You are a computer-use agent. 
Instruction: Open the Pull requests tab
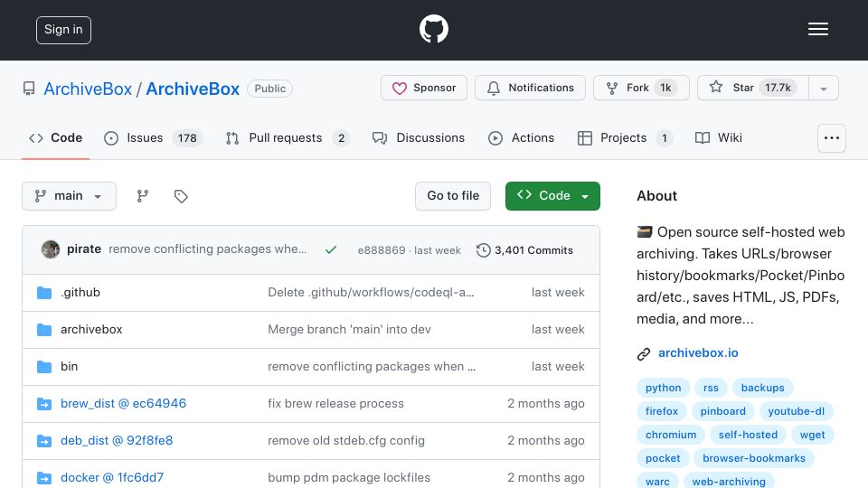(288, 137)
